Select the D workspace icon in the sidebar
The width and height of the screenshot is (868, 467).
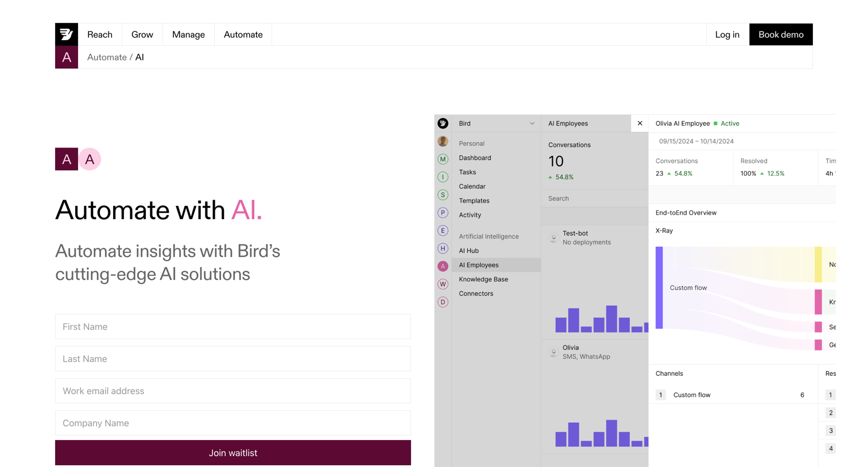(x=443, y=301)
